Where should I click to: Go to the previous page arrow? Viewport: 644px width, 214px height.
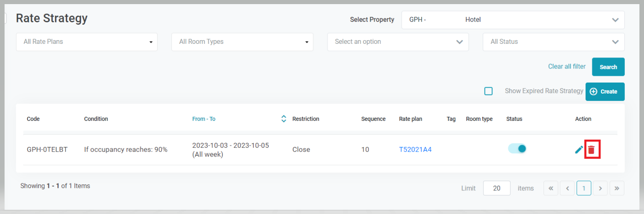(567, 188)
